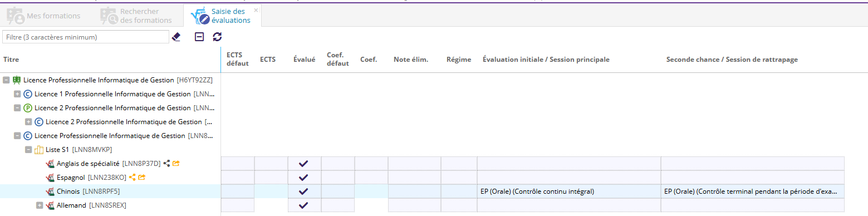Toggle the Évalué checkmark for Allemand
Screen dimensions: 868x216
[303, 205]
